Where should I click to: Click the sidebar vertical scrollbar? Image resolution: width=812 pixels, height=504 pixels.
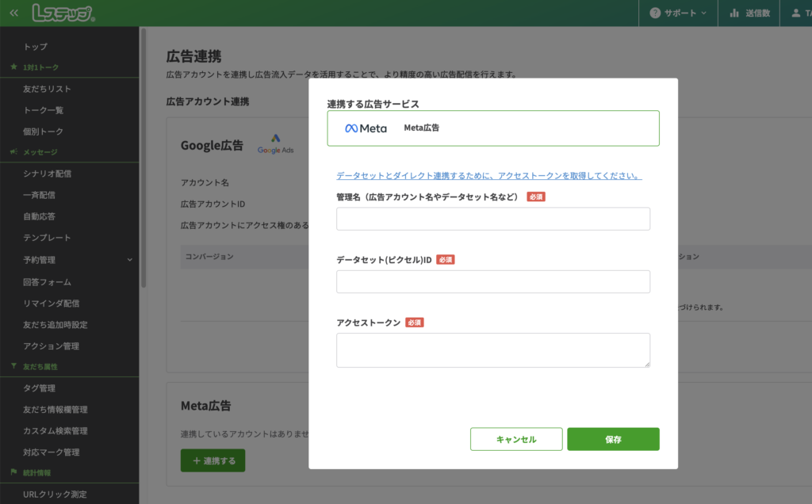(x=143, y=158)
